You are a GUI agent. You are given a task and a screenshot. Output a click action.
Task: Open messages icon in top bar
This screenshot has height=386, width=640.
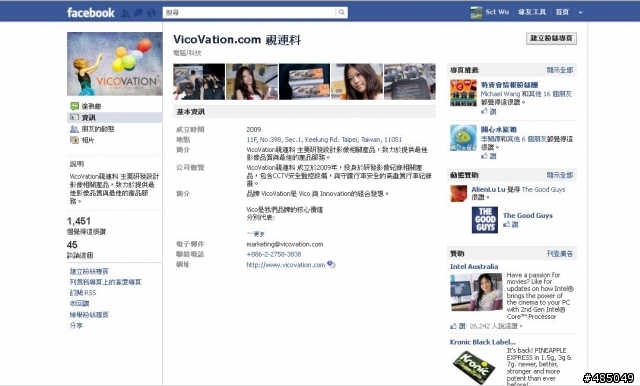pyautogui.click(x=138, y=13)
